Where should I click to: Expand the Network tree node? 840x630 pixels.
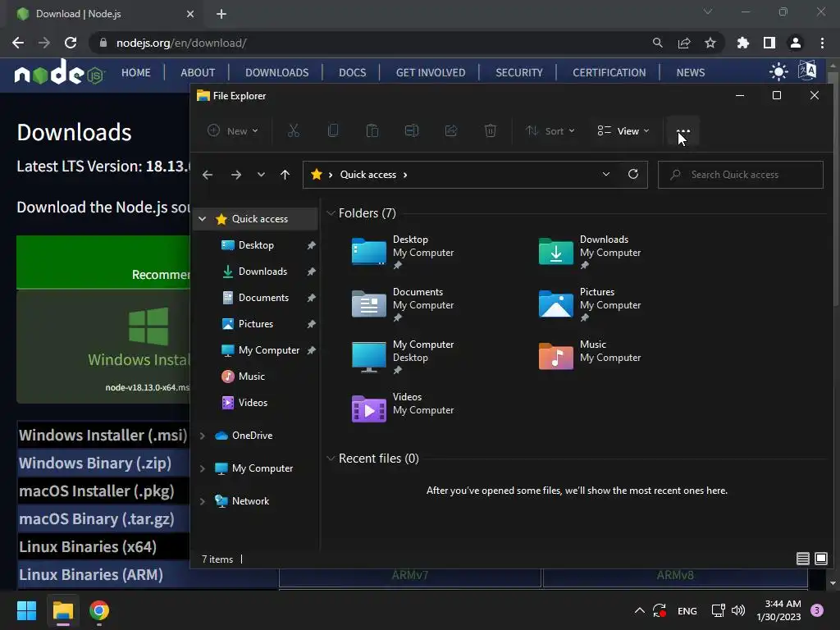[x=202, y=501]
